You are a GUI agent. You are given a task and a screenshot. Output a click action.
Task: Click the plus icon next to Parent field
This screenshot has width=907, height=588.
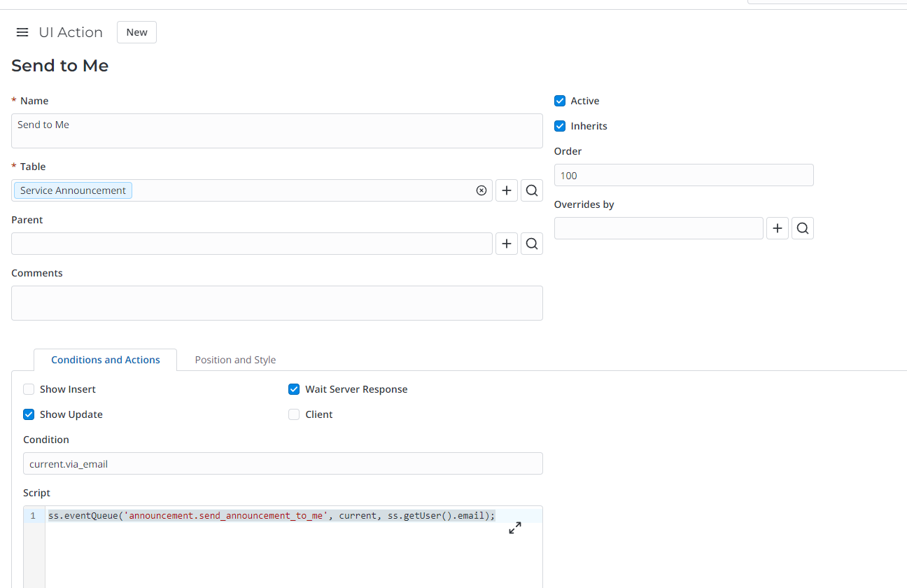(x=507, y=244)
